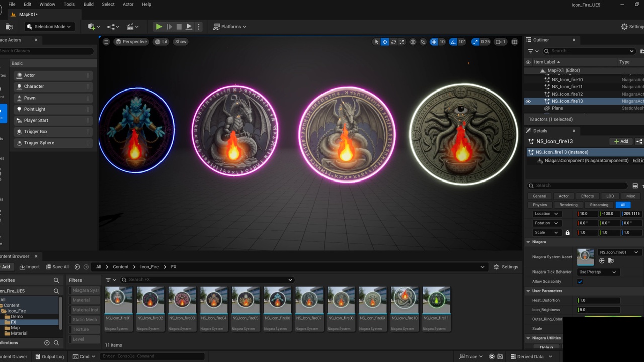Open the play options three-dot menu
644x362 pixels.
(x=199, y=27)
